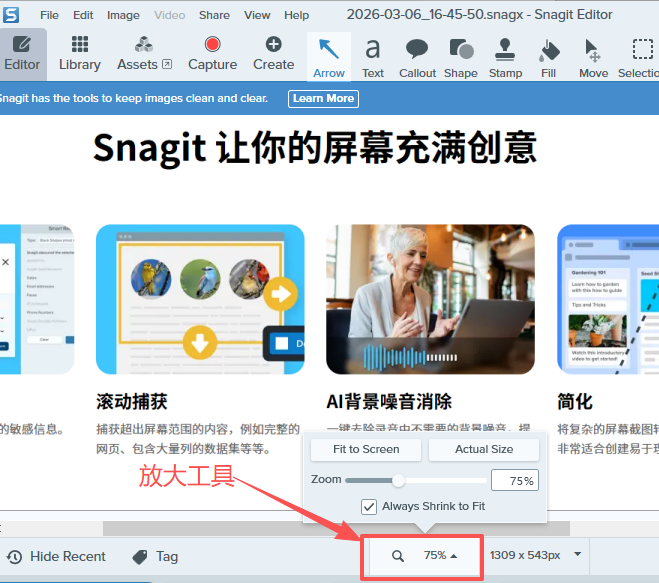Select the Fill tool
The height and width of the screenshot is (583, 659).
point(549,58)
